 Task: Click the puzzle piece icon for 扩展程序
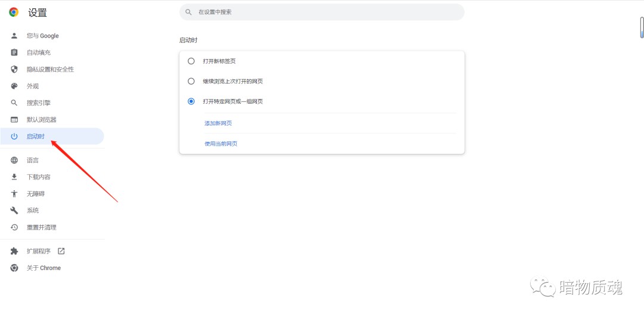tap(14, 251)
